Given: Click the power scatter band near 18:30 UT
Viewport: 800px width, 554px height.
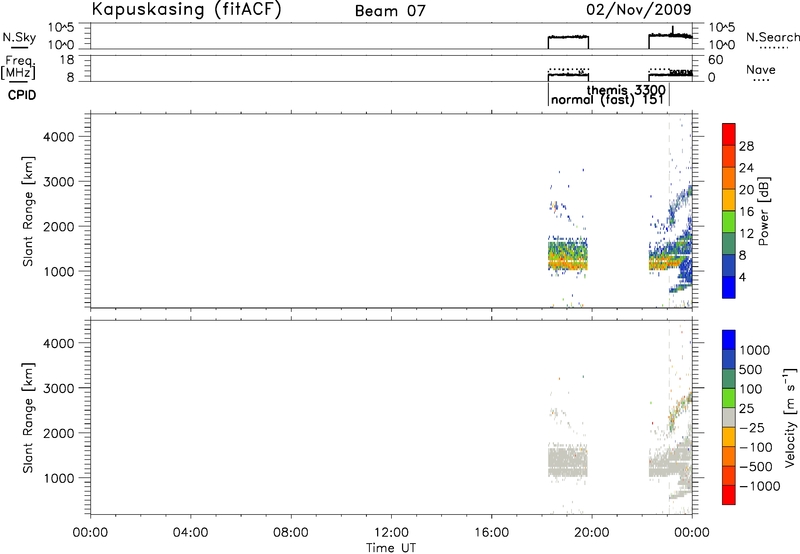Looking at the screenshot, I should (568, 256).
